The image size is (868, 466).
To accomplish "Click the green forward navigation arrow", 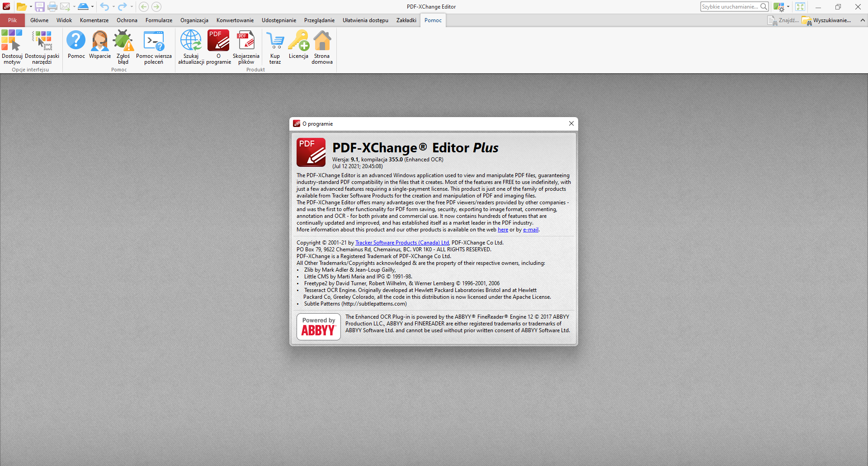I will pyautogui.click(x=156, y=7).
